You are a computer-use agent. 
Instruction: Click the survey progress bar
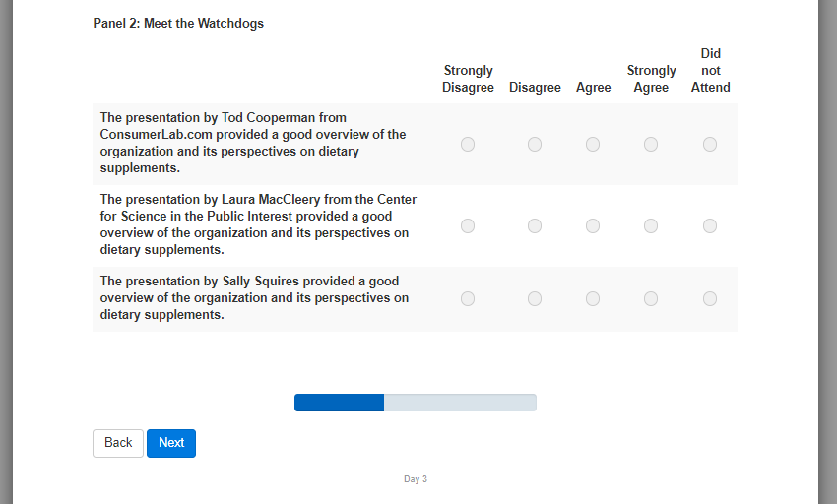416,403
